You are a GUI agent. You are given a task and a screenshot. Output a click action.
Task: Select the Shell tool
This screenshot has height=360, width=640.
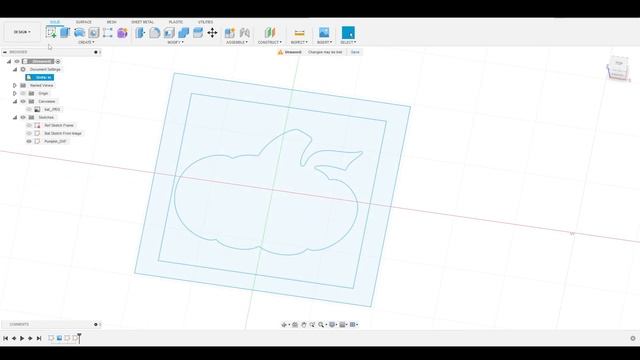point(169,33)
